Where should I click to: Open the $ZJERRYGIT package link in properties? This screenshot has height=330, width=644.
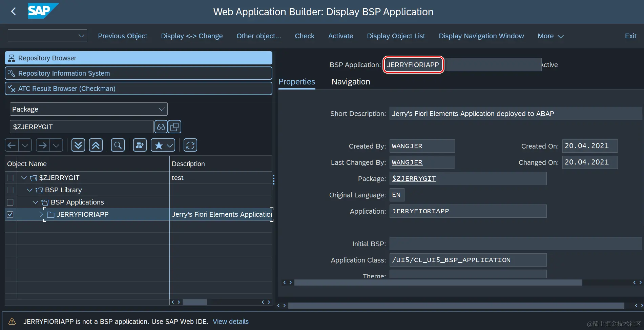click(x=414, y=179)
